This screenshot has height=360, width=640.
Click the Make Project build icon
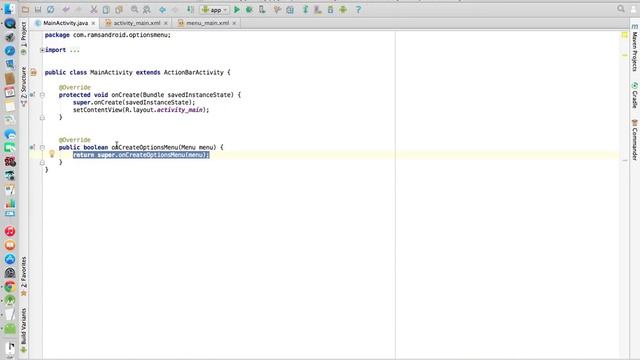[x=190, y=9]
